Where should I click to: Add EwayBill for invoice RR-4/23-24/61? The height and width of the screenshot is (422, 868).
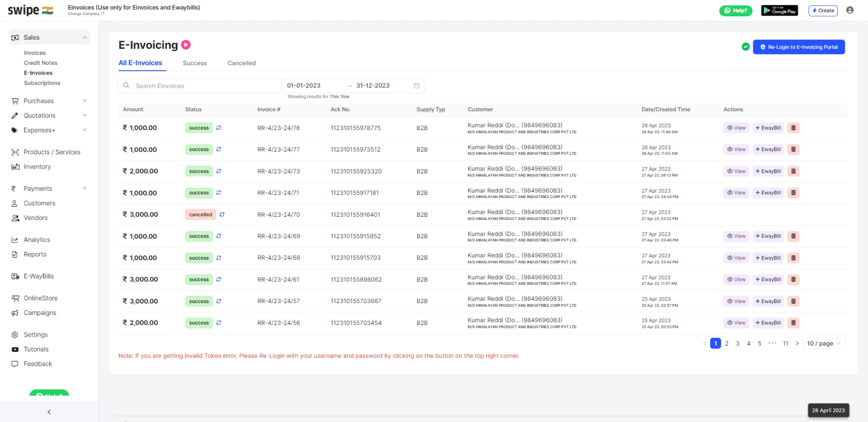coord(768,280)
